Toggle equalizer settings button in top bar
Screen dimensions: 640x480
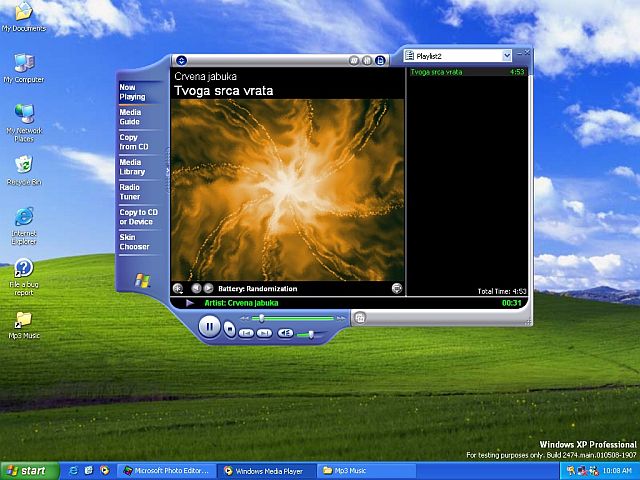pyautogui.click(x=367, y=61)
